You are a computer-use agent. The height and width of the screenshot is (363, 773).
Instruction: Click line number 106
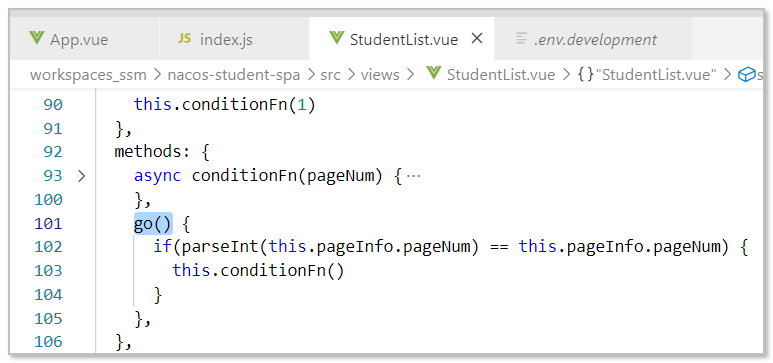[x=48, y=341]
